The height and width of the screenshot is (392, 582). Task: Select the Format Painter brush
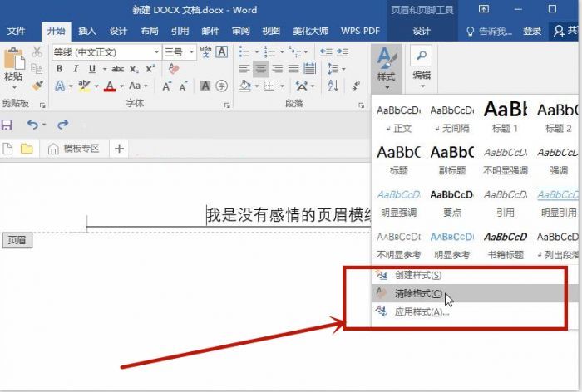(x=37, y=86)
